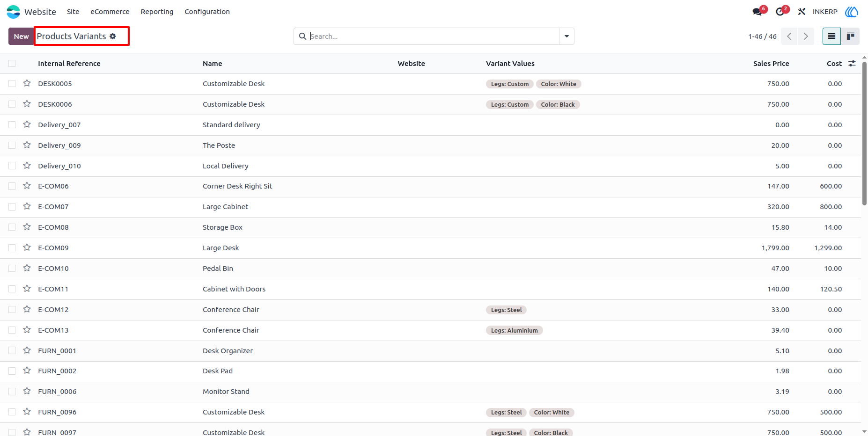Sort by Sales Price column header
Viewport: 868px width, 436px height.
pyautogui.click(x=771, y=64)
